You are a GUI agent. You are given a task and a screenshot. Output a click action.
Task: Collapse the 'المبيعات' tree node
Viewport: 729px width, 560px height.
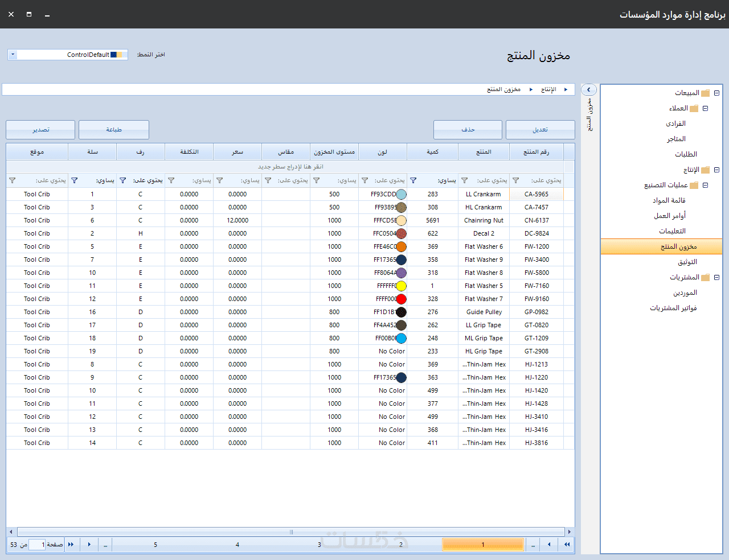717,93
